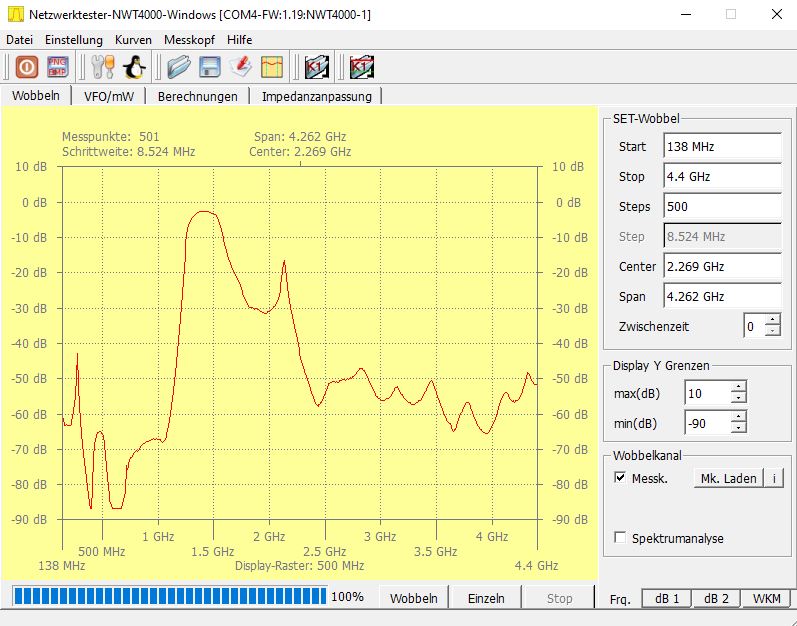This screenshot has height=626, width=797.
Task: Open settings via wrench and screwdriver icon
Action: click(103, 67)
